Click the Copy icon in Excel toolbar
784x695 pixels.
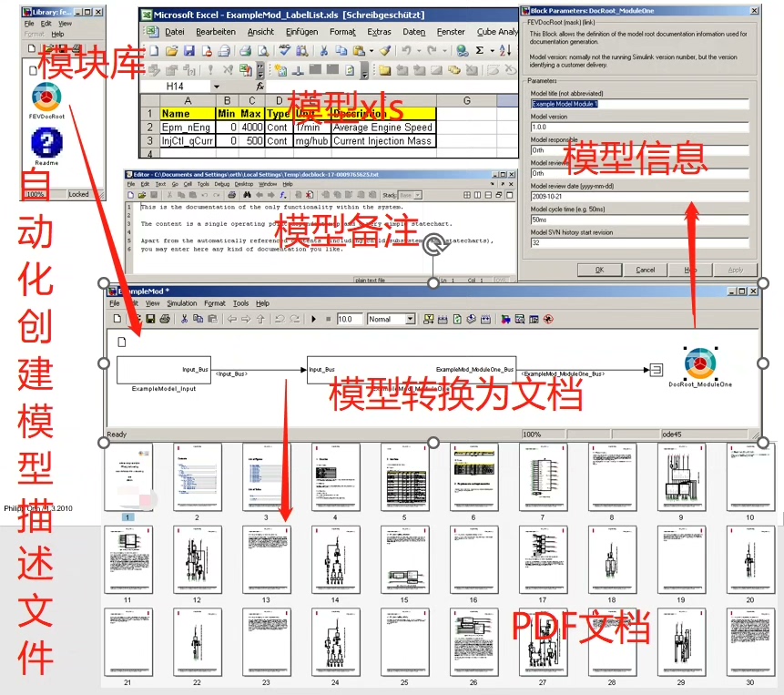pyautogui.click(x=341, y=50)
